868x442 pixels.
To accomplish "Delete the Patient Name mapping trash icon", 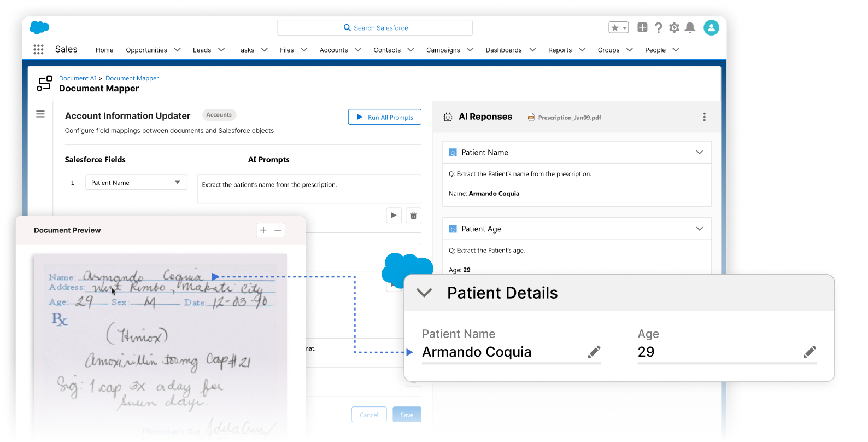I will pos(414,216).
